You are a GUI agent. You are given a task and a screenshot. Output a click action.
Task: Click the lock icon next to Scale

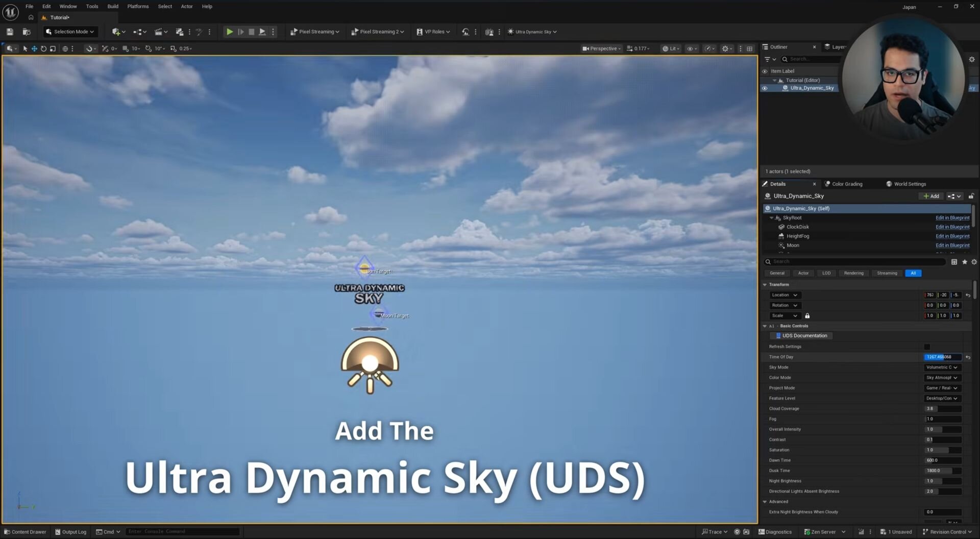pyautogui.click(x=807, y=316)
